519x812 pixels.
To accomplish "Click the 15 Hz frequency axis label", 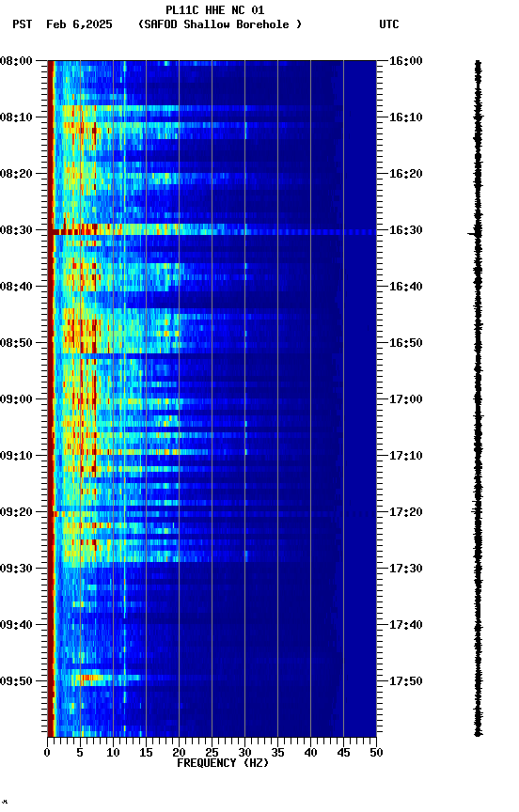I will pos(146,754).
